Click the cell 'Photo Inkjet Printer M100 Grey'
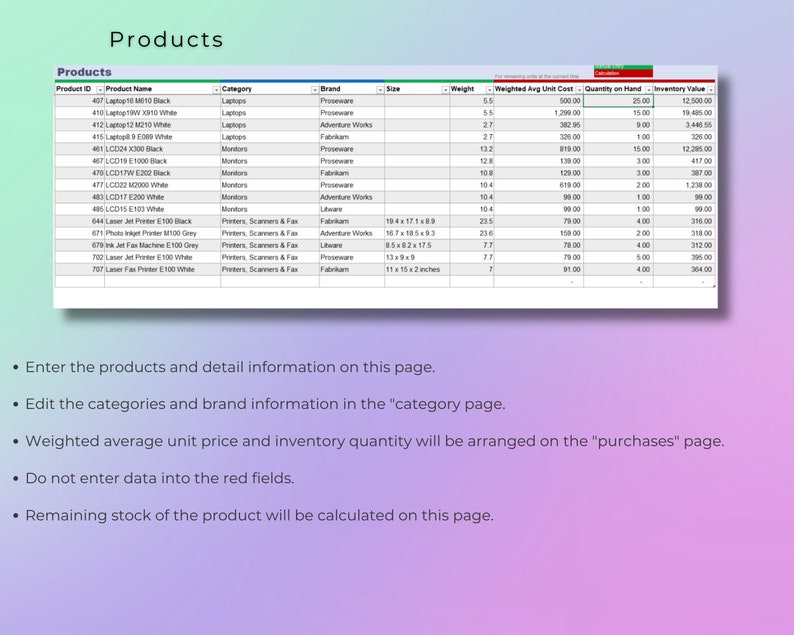 coord(162,233)
